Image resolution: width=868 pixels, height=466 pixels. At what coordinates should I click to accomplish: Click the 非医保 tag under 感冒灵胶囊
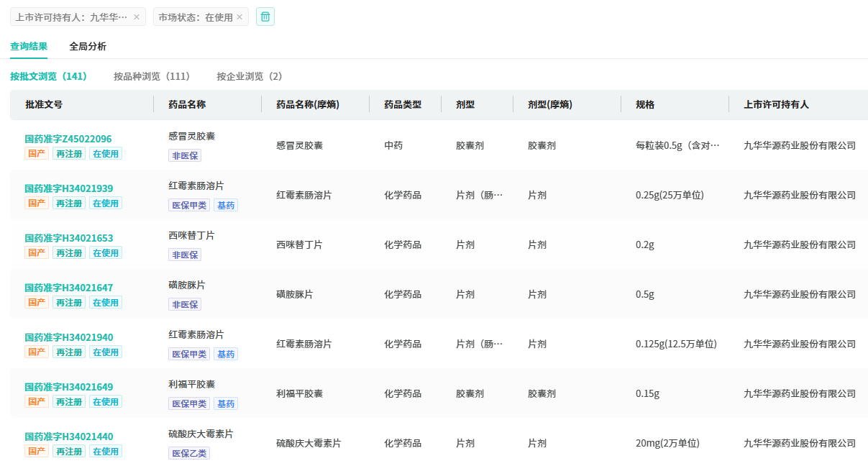(185, 155)
